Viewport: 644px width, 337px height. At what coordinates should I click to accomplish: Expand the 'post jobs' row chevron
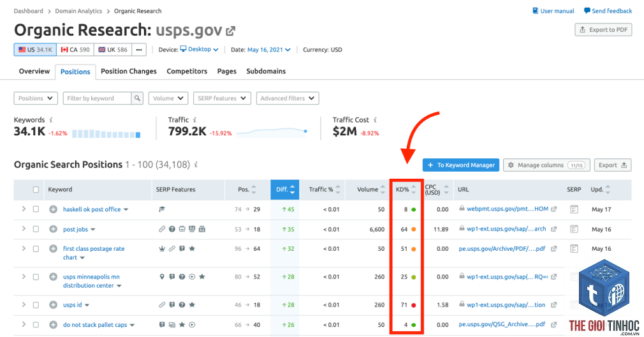tap(24, 228)
